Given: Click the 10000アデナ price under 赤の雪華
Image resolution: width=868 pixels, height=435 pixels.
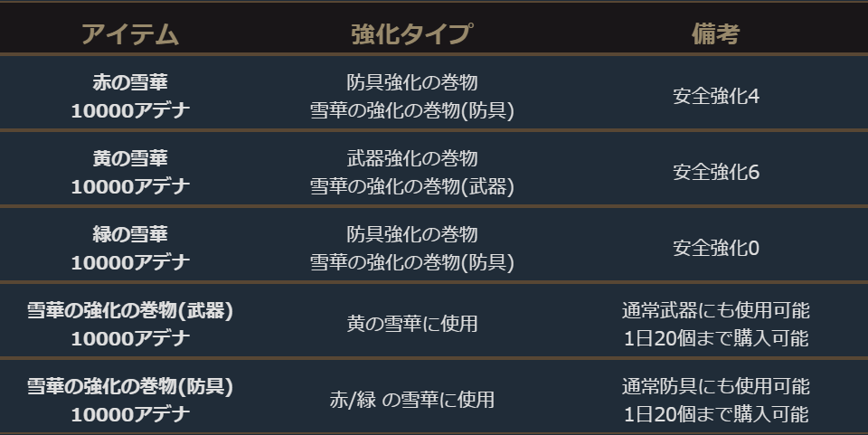Looking at the screenshot, I should [130, 110].
